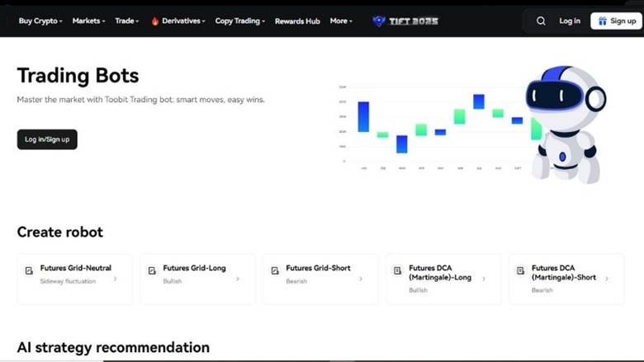Click the Master the market tagline
This screenshot has width=644, height=362.
click(141, 100)
